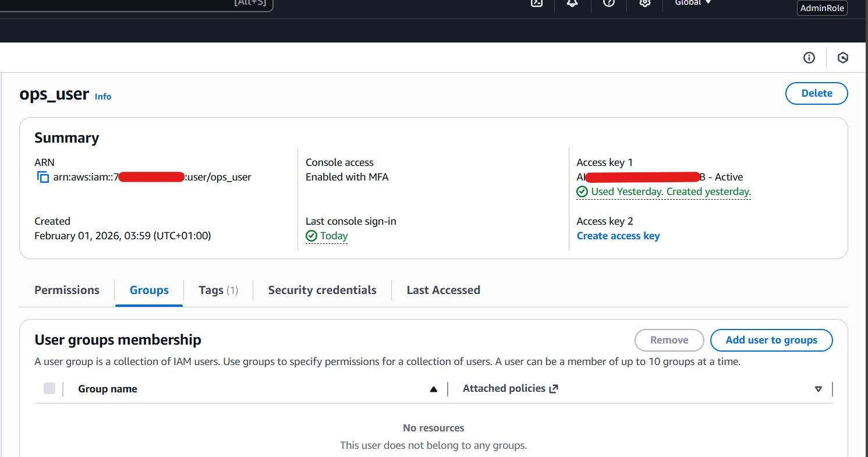Sort by Attached policies arrow

point(819,389)
